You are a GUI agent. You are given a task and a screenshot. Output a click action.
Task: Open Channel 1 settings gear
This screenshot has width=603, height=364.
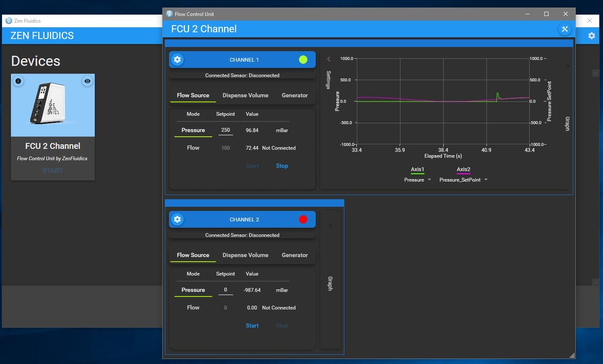click(x=177, y=60)
